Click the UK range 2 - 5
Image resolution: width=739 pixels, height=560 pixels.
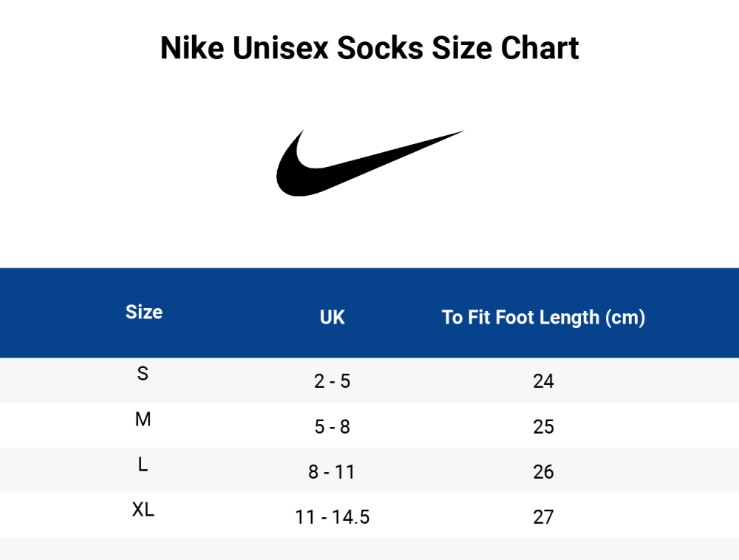pyautogui.click(x=332, y=381)
